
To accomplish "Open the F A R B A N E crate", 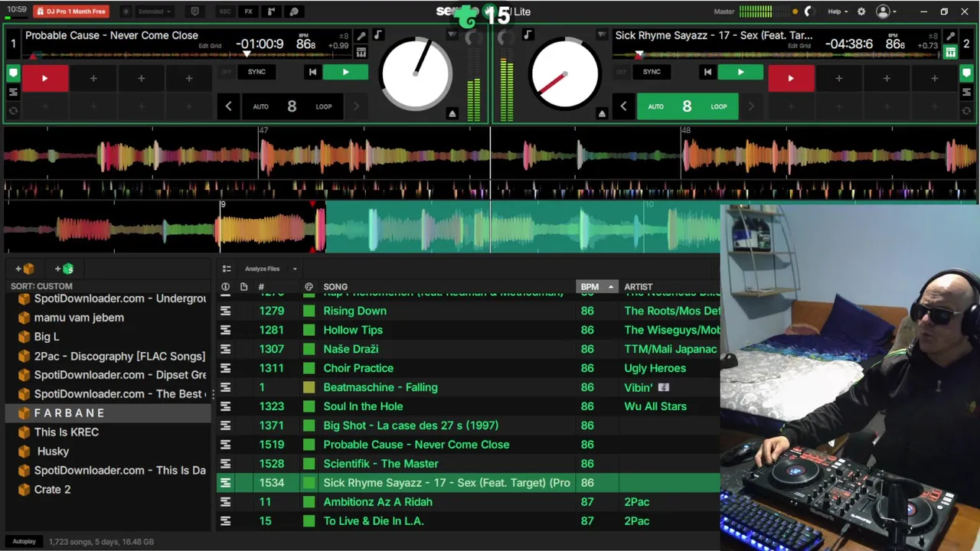I will click(108, 412).
